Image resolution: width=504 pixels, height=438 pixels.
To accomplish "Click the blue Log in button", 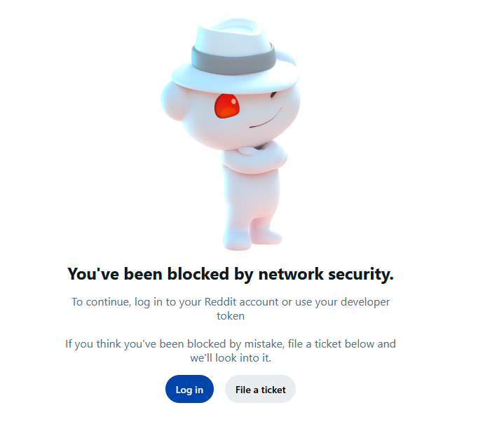I will (189, 390).
